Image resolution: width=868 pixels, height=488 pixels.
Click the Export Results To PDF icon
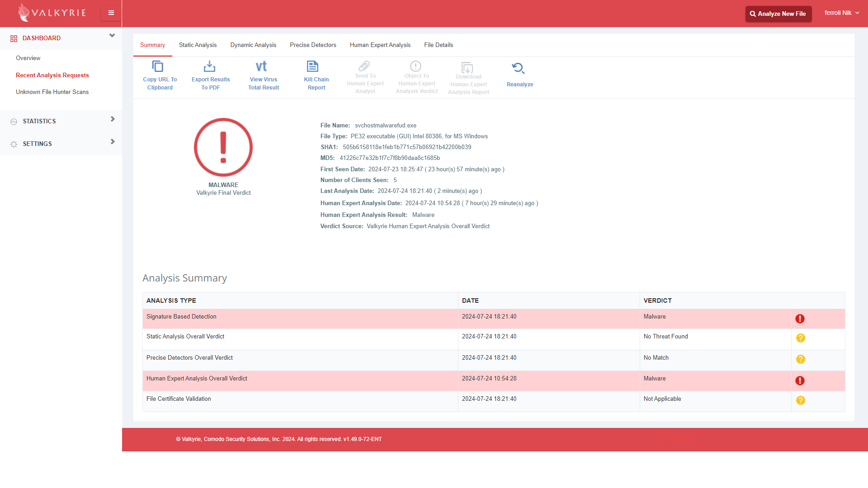[209, 66]
